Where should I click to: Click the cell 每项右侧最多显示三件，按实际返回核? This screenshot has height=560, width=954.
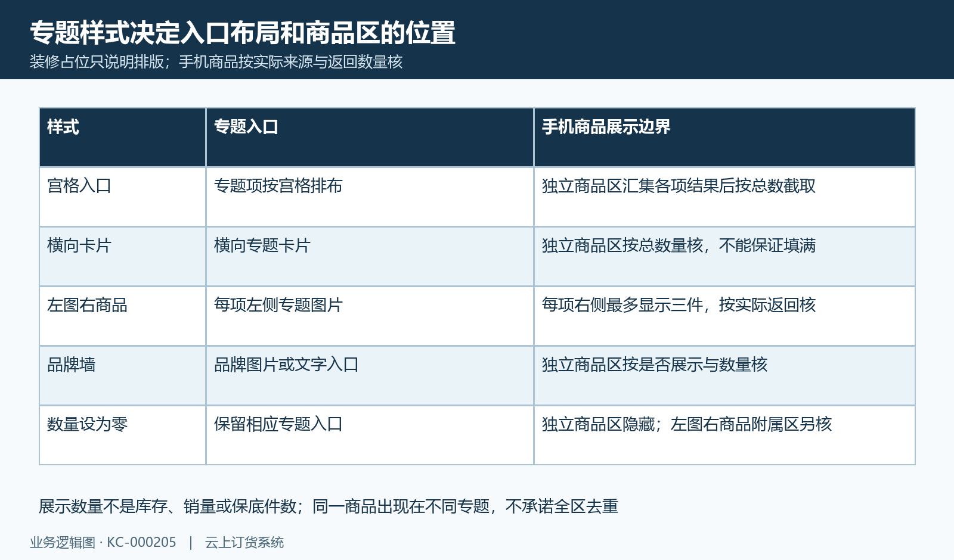pos(724,316)
